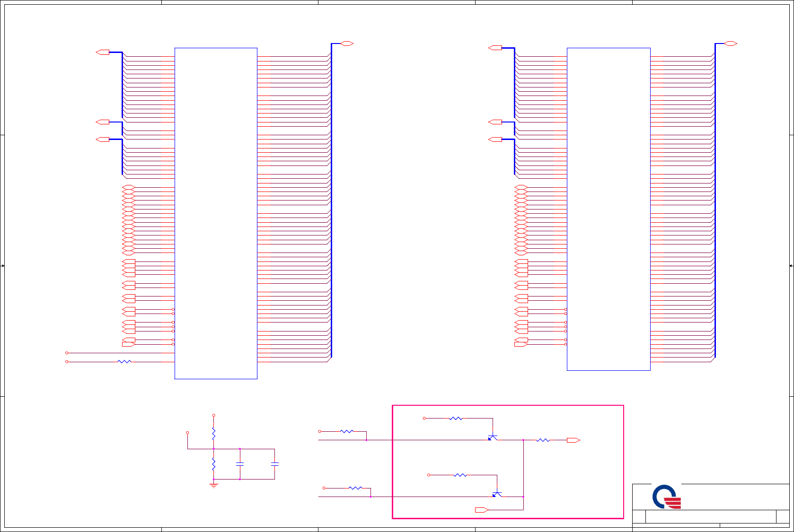The width and height of the screenshot is (794, 532).
Task: Click the topmost bus port left of right IC
Action: point(495,48)
